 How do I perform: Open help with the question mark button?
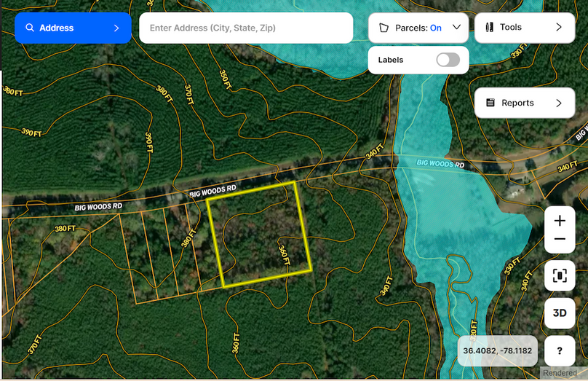point(560,350)
